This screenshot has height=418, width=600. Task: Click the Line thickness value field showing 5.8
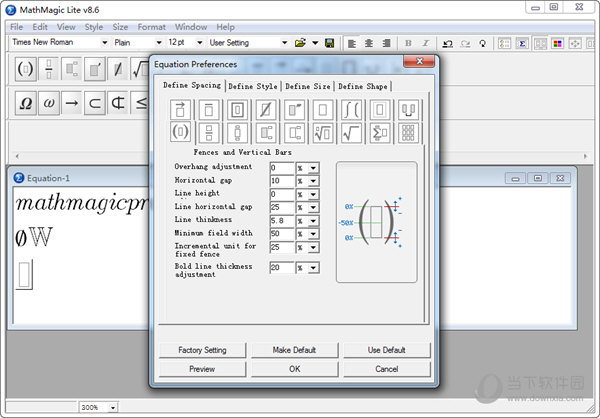coord(282,221)
